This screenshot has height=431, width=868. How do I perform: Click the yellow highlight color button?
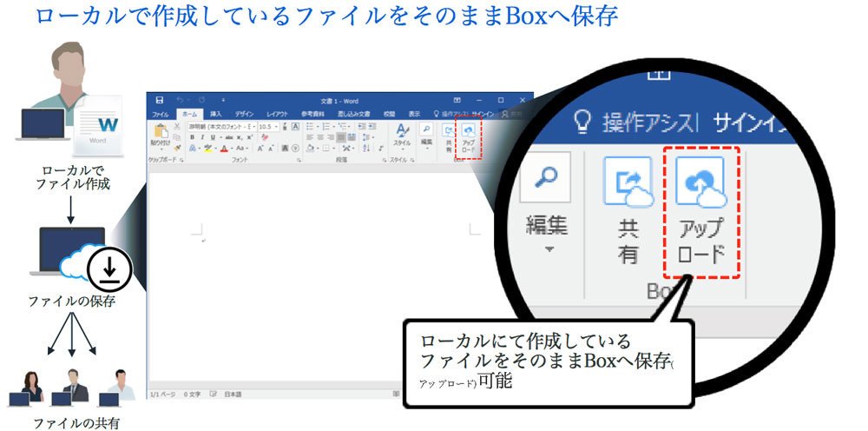(x=208, y=149)
